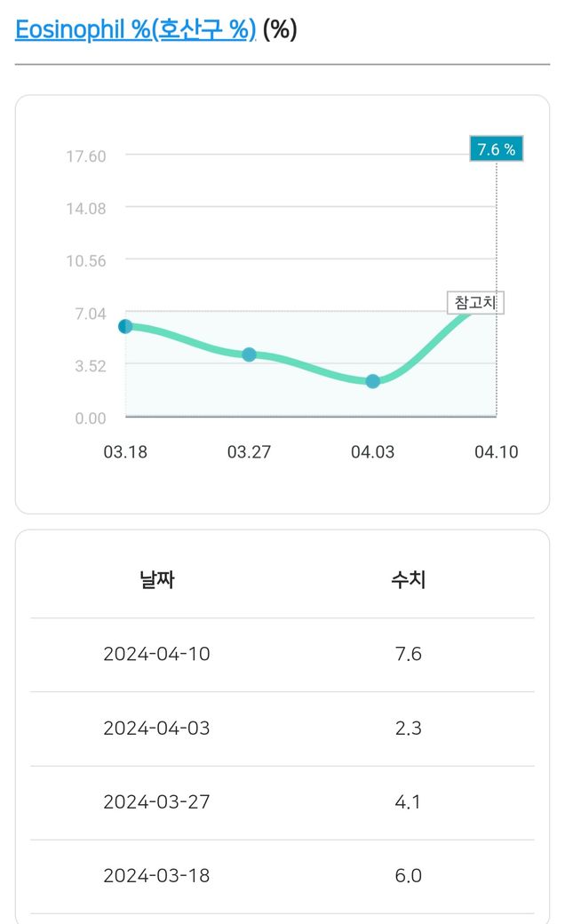Select the 2024-04-03 date row
Image resolution: width=565 pixels, height=924 pixels.
(156, 729)
